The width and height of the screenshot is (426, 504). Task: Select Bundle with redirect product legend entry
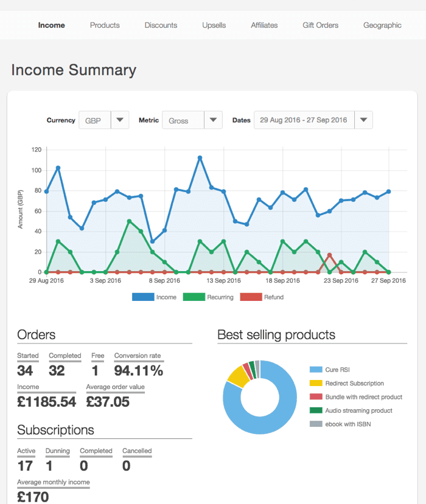coord(363,397)
